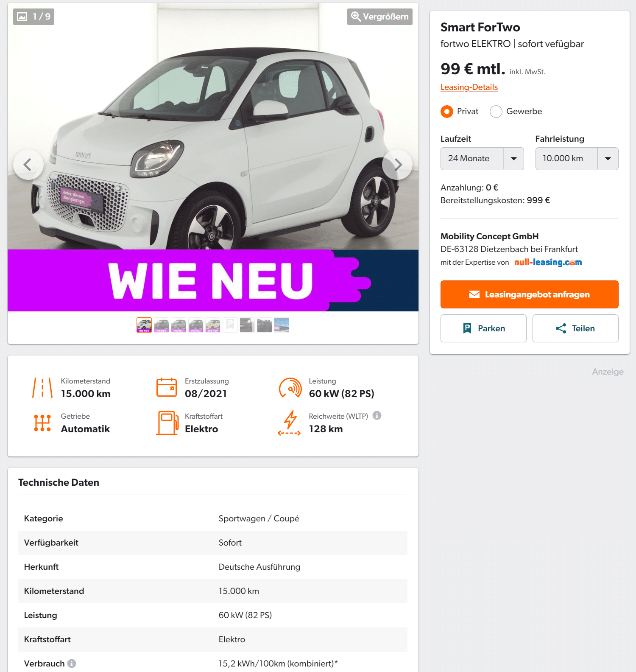The image size is (636, 672).
Task: Click the Reichweite WLTP info icon
Action: [377, 416]
